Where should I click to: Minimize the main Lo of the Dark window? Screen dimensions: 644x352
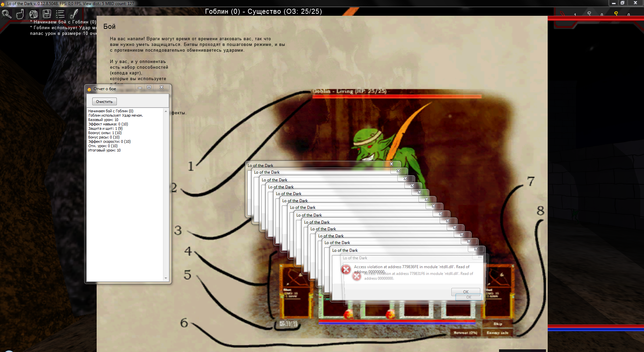[613, 3]
